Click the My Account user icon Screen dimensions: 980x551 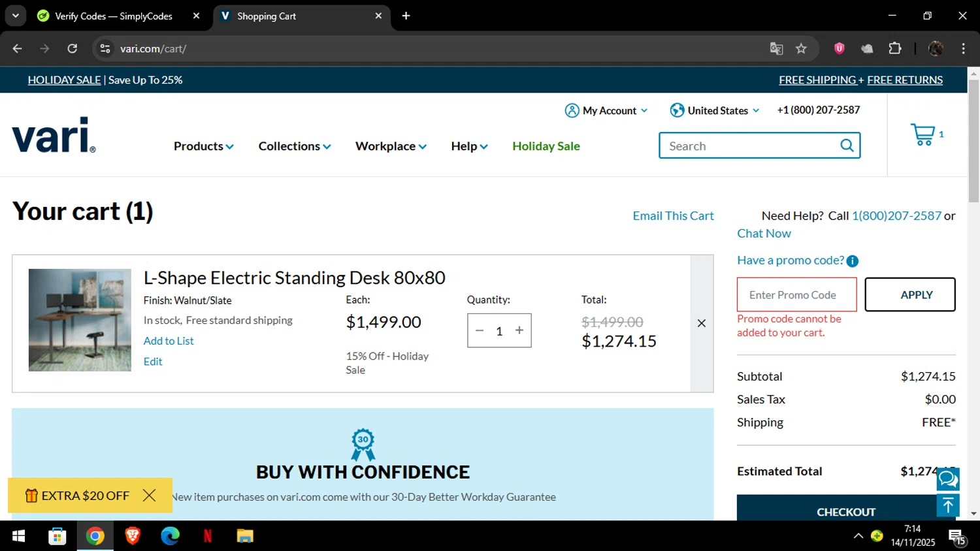572,110
